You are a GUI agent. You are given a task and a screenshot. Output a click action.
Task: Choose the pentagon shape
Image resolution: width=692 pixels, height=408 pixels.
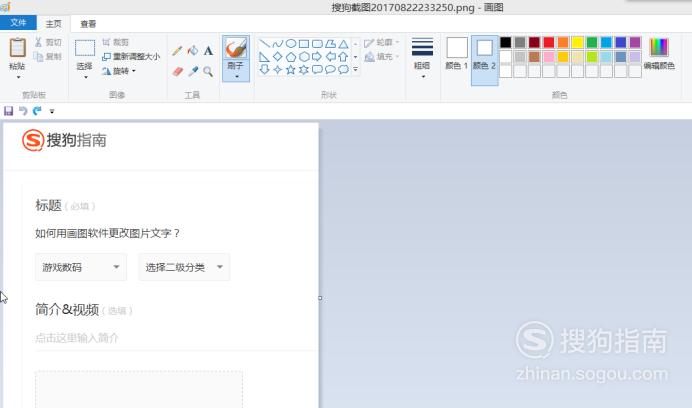pos(291,57)
